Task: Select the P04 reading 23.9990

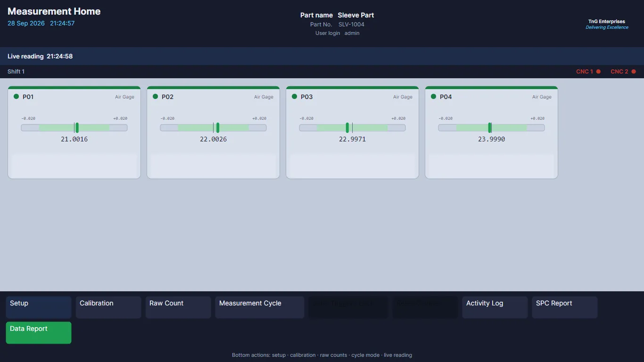Action: (492, 140)
